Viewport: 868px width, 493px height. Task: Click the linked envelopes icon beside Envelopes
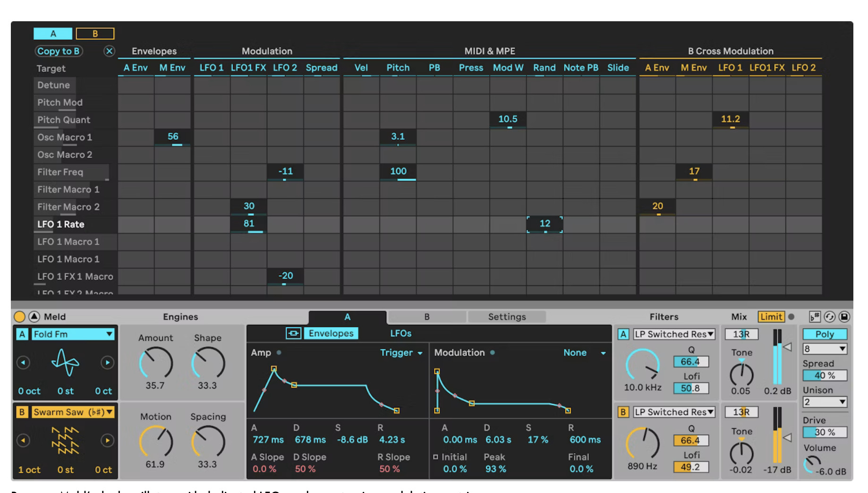tap(293, 333)
